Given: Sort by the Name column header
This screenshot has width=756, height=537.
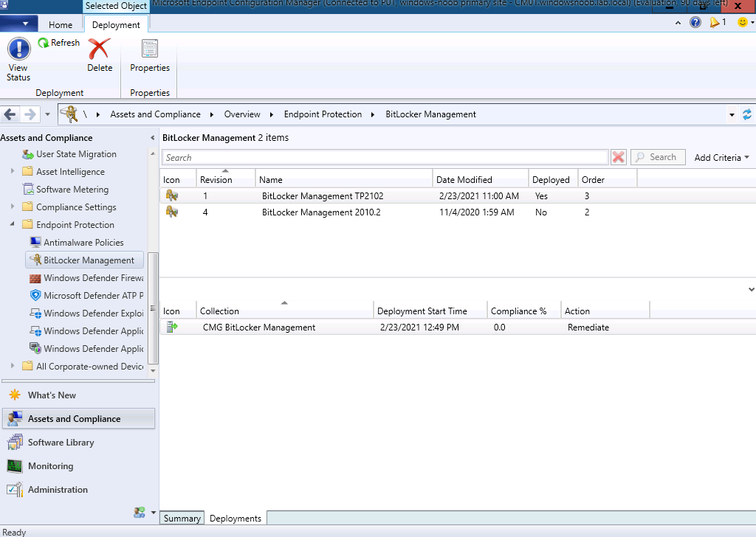Looking at the screenshot, I should point(344,180).
